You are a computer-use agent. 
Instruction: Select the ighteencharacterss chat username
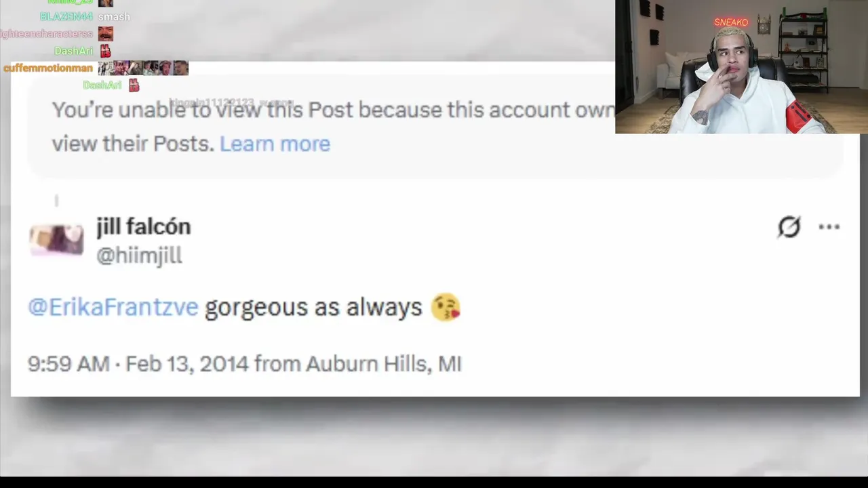46,33
